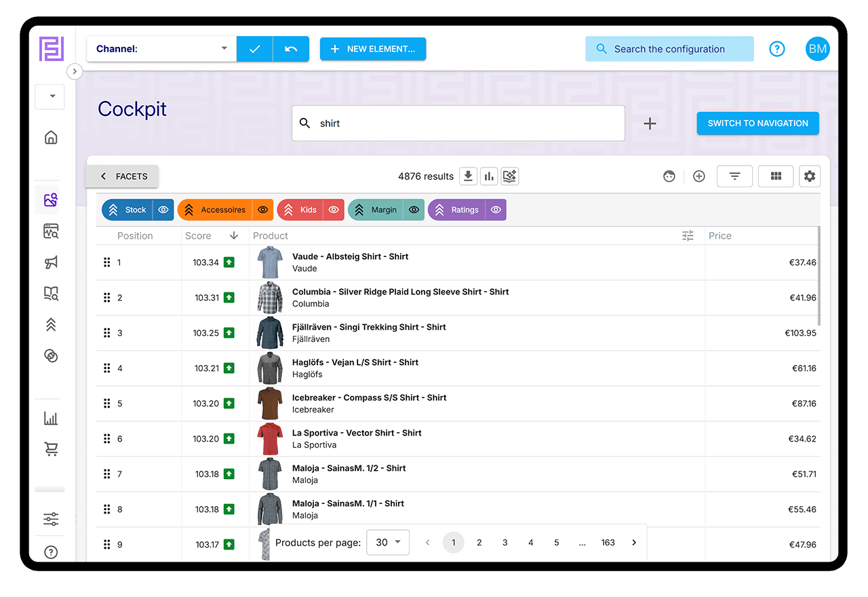Select Fjällräven - Singi Trekking Shirt row title
Viewport: 868px width, 597px height.
(369, 327)
